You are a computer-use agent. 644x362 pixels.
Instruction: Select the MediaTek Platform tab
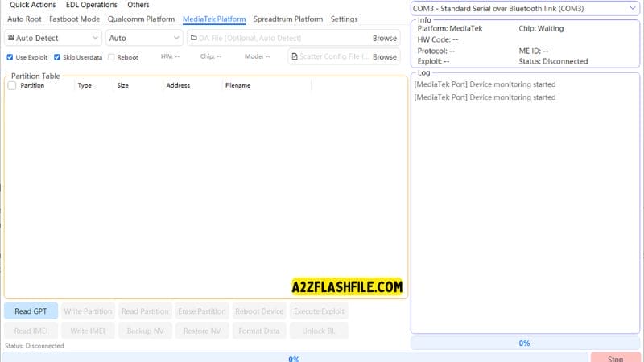point(214,19)
